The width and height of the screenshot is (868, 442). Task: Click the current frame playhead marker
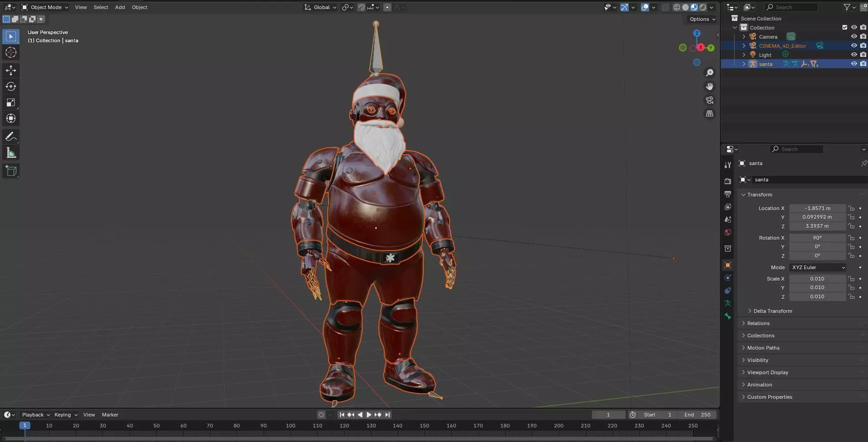point(25,426)
